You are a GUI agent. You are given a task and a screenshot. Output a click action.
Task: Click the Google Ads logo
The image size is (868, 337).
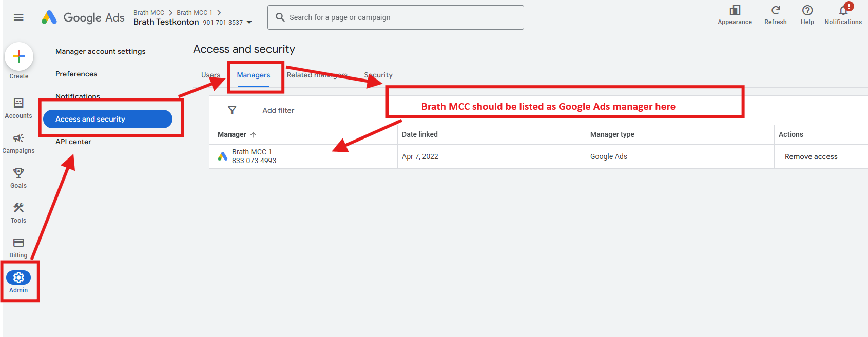(83, 17)
